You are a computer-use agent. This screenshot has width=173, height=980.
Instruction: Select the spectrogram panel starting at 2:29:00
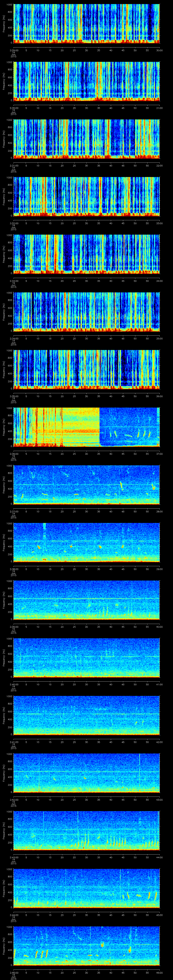(x=87, y=24)
